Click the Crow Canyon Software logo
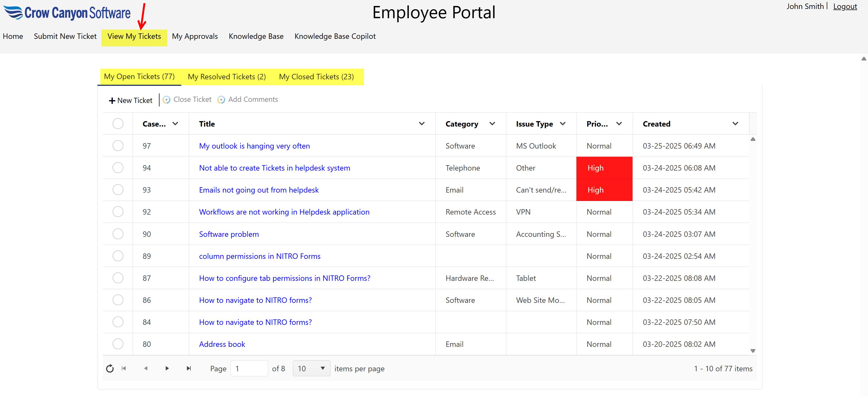 pos(67,13)
